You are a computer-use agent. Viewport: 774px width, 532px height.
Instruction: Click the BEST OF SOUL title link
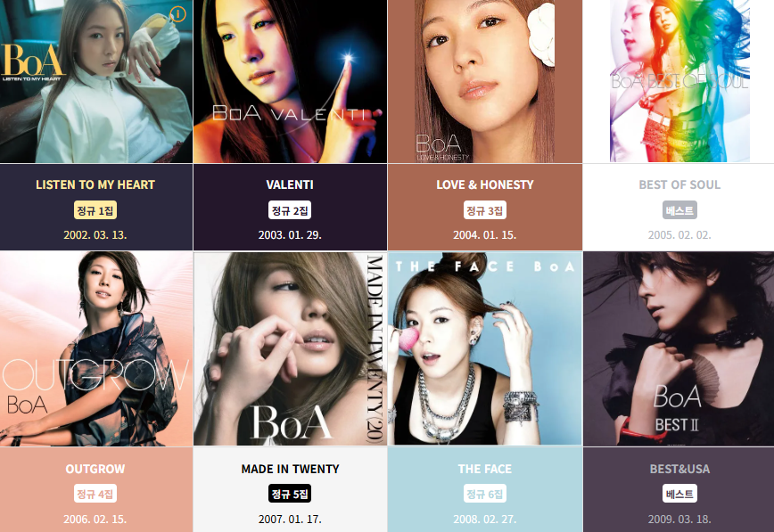click(x=679, y=184)
